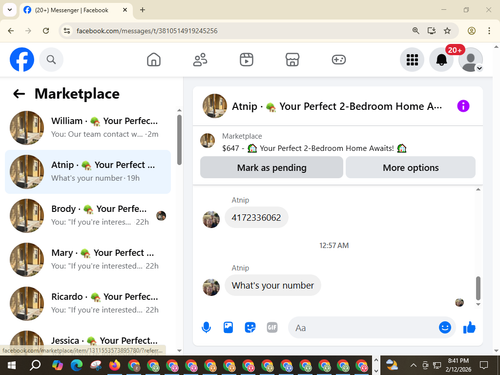Open conversation information purple icon
This screenshot has height=375, width=500.
tap(463, 106)
